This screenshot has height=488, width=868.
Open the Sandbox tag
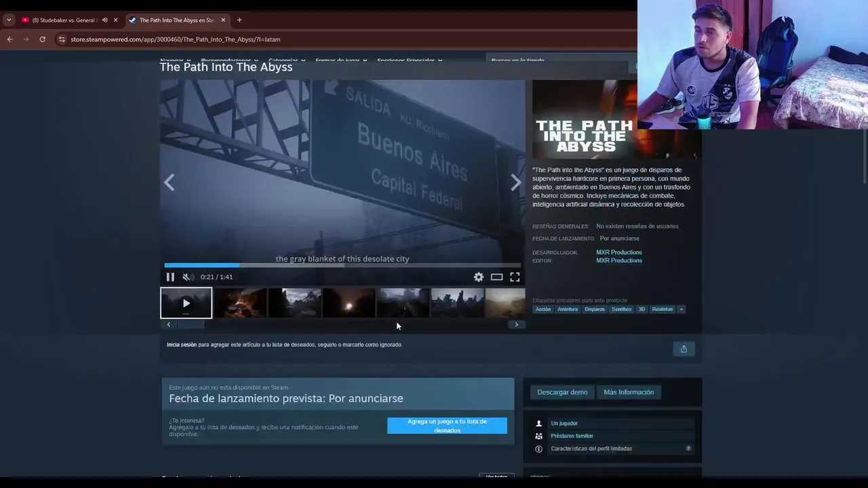pos(621,309)
